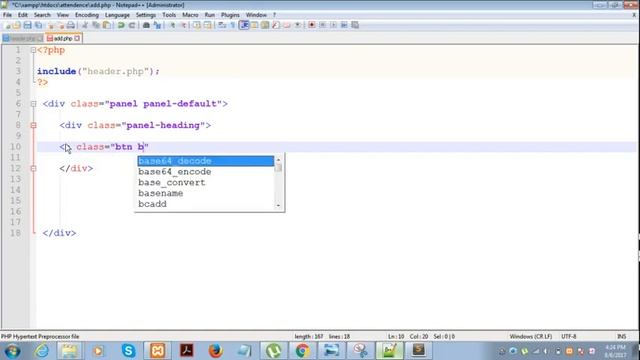Switch to the inactive tab left of add.php

point(22,38)
